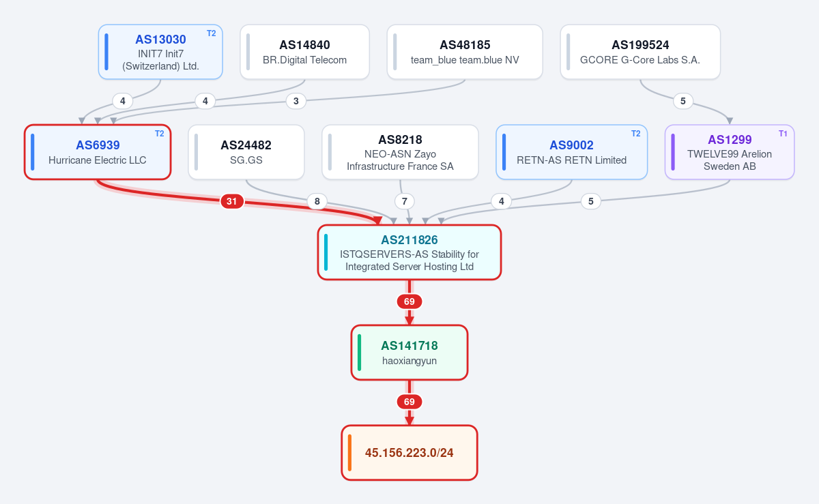Click the 45.156.223.0/24 prefix box
819x504 pixels.
[409, 452]
